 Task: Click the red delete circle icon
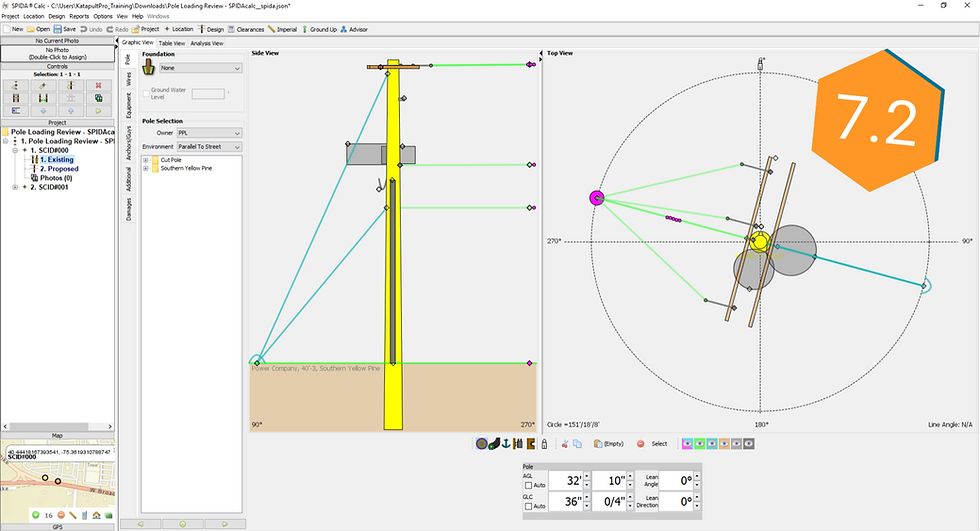pos(640,444)
